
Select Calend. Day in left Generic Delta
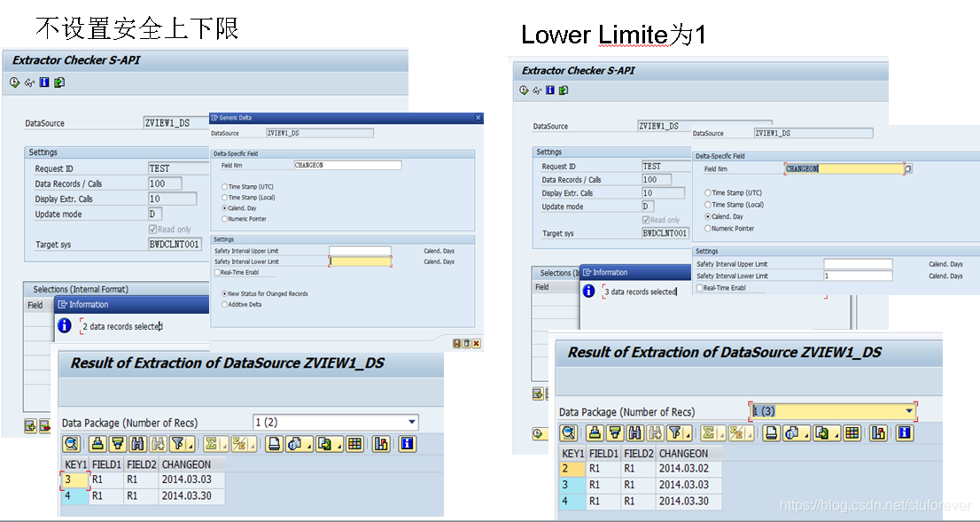(x=224, y=208)
